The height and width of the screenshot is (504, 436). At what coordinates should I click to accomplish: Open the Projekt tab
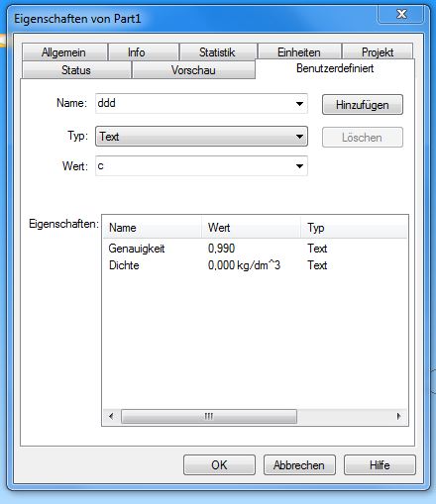(x=378, y=52)
